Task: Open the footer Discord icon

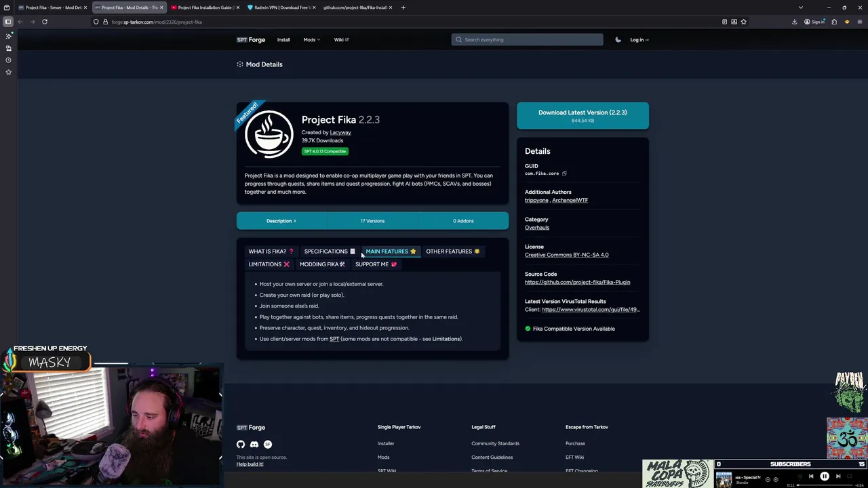Action: point(254,445)
